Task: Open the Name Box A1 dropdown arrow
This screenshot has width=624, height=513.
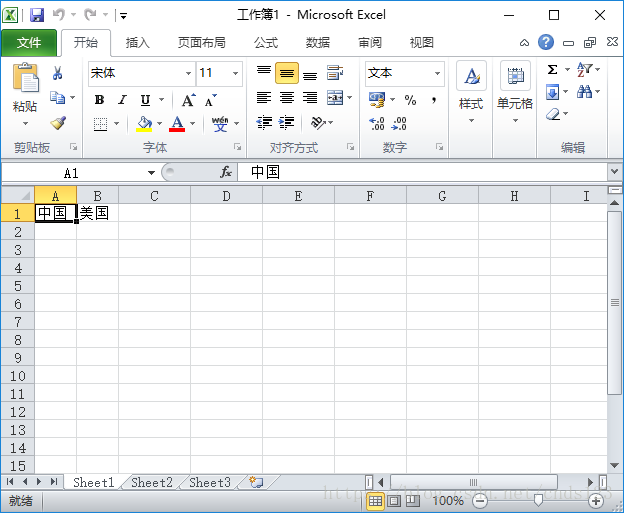Action: (x=151, y=173)
